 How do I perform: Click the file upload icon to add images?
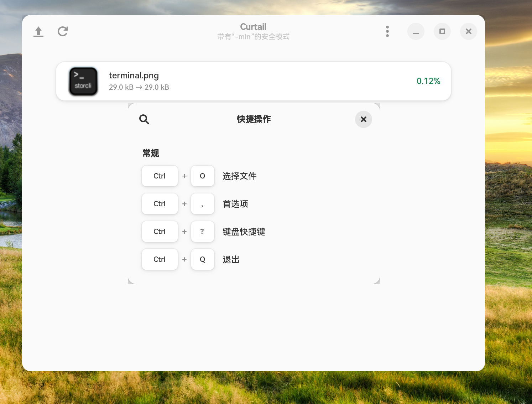(x=38, y=31)
